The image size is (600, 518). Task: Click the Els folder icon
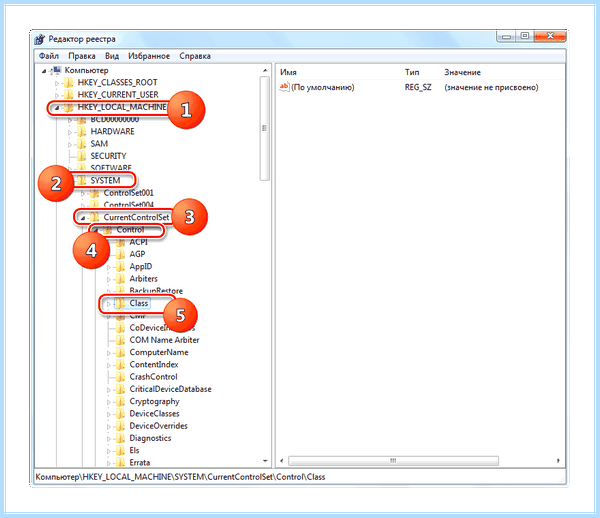[x=121, y=450]
